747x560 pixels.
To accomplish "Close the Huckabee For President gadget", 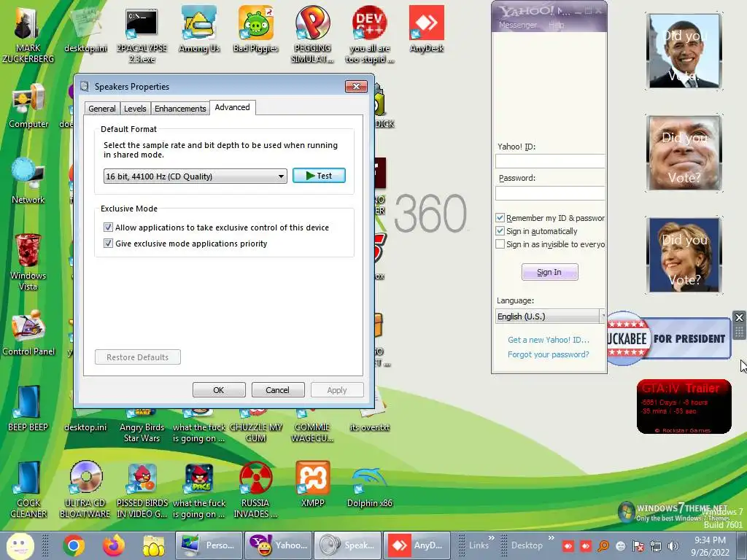I will 739,318.
